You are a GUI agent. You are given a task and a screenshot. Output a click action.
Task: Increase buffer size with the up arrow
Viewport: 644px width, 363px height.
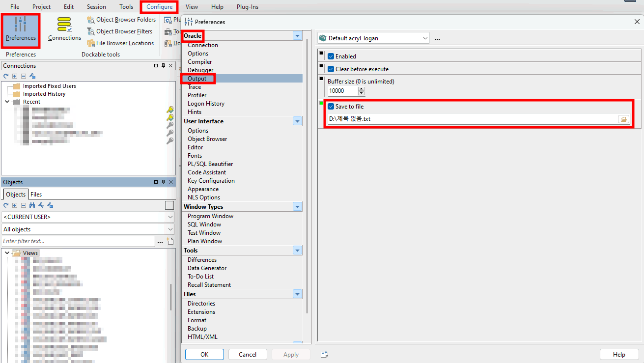362,88
